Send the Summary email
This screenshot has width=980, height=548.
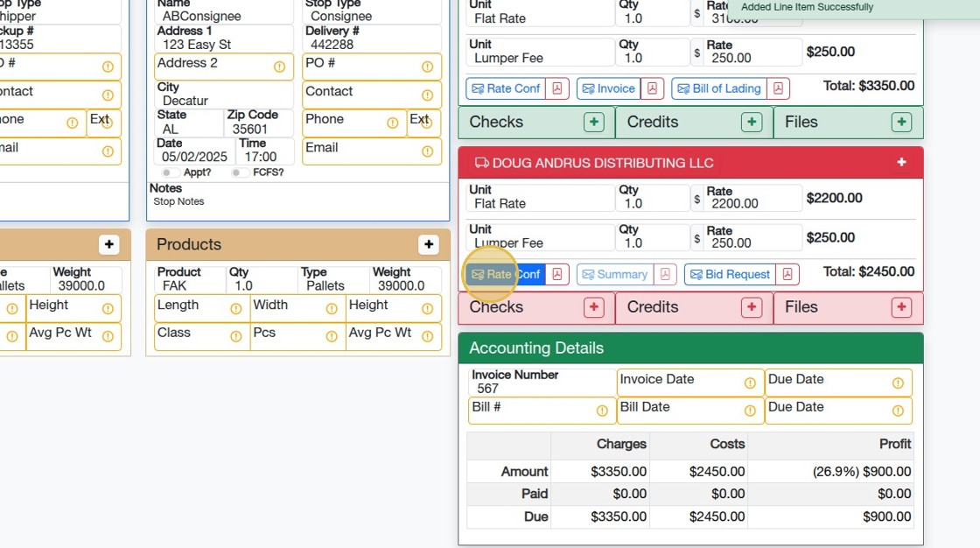pyautogui.click(x=615, y=274)
